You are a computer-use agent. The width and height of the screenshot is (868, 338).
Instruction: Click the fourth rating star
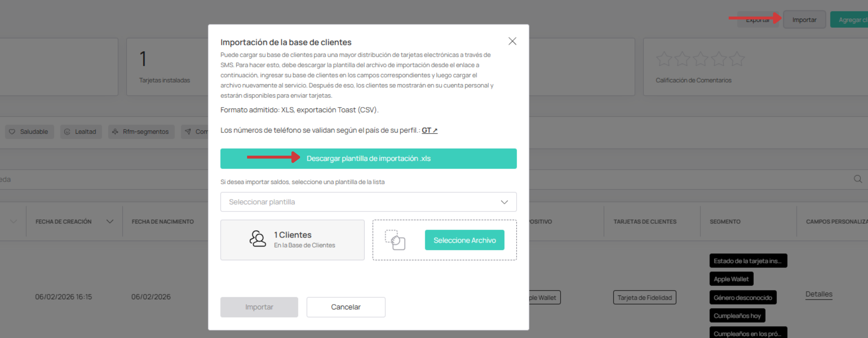(719, 59)
